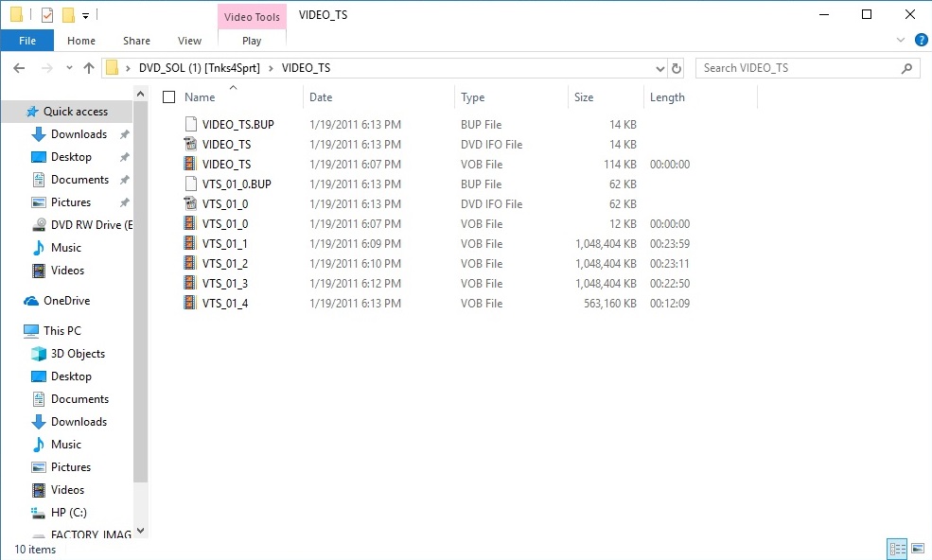
Task: Sort by the Date column header
Action: [321, 97]
